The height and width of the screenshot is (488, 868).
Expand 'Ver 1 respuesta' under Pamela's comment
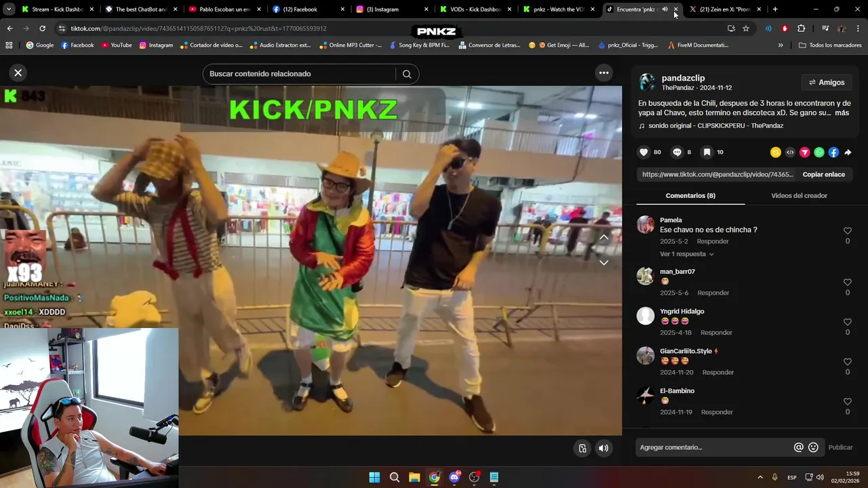click(687, 254)
